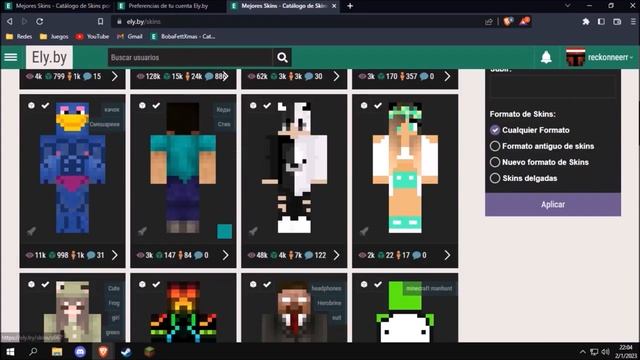This screenshot has width=640, height=360.
Task: Select Cualquier Formato radio option
Action: click(495, 130)
